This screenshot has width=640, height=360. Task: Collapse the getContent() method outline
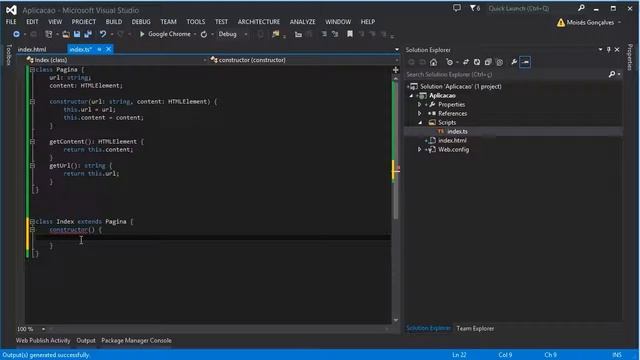click(32, 142)
